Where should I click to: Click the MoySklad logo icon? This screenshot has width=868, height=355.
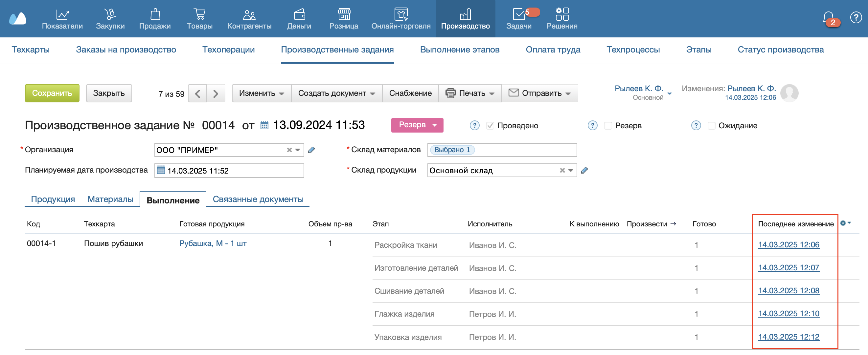17,18
